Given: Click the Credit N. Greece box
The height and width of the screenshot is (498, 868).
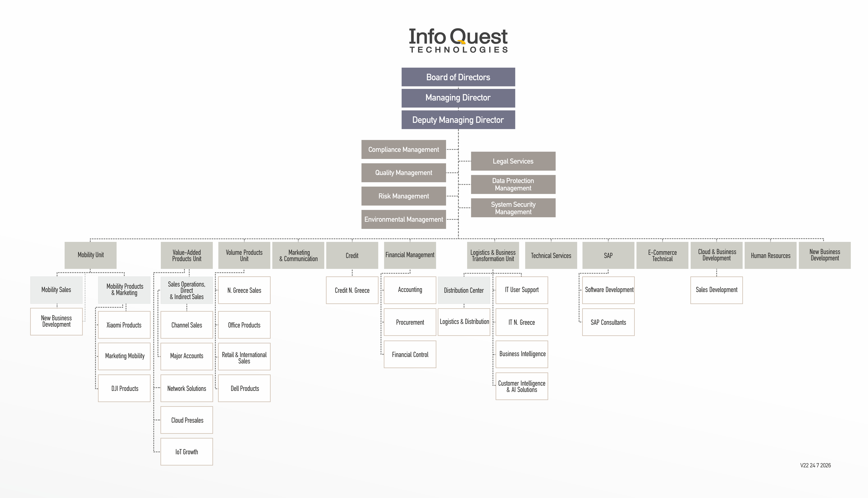Looking at the screenshot, I should click(x=352, y=290).
